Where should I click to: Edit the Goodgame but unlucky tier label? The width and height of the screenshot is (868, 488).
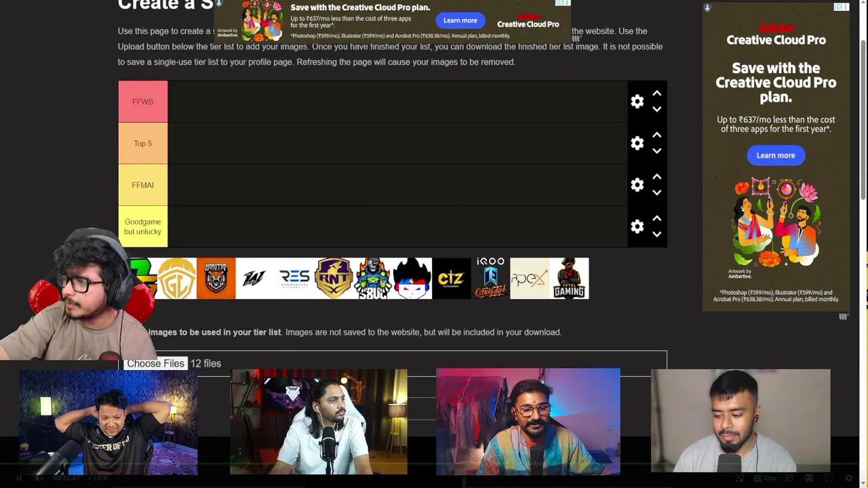click(142, 226)
